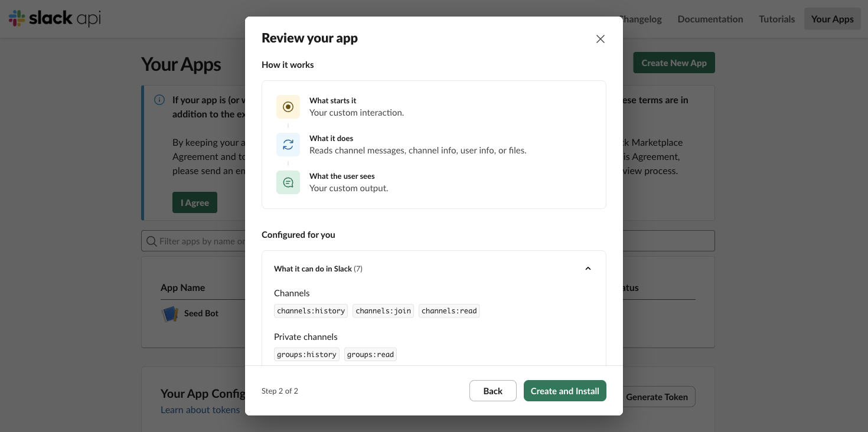868x432 pixels.
Task: Click the Your custom output text
Action: pos(349,188)
